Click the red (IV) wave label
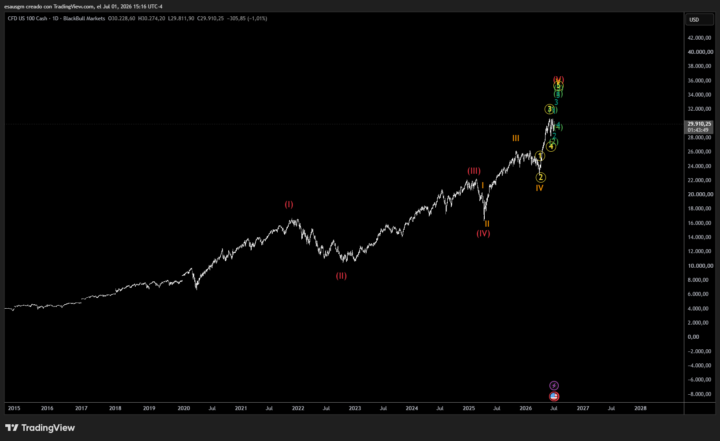 (483, 233)
